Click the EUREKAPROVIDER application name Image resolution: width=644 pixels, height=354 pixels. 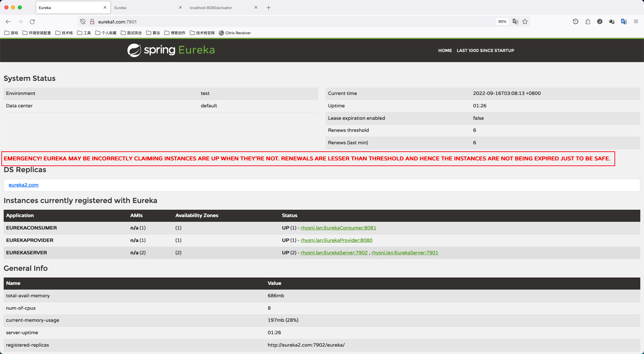[30, 240]
